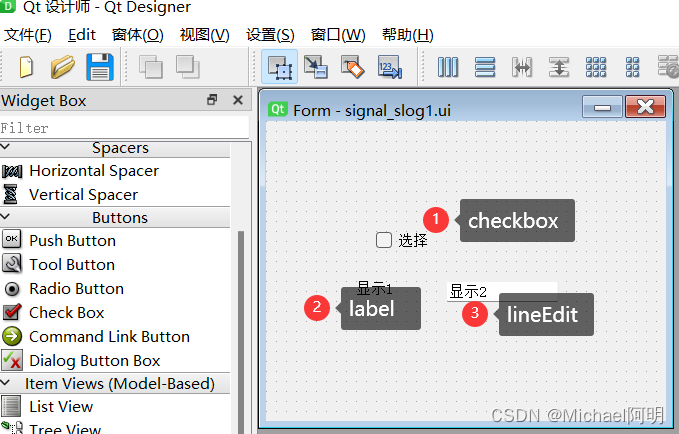Open the 设置(S) menu

coord(270,35)
